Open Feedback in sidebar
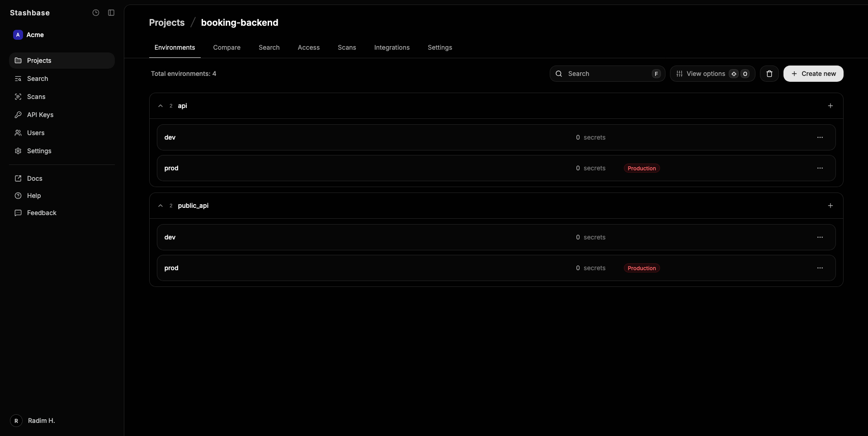The height and width of the screenshot is (436, 868). [62, 213]
